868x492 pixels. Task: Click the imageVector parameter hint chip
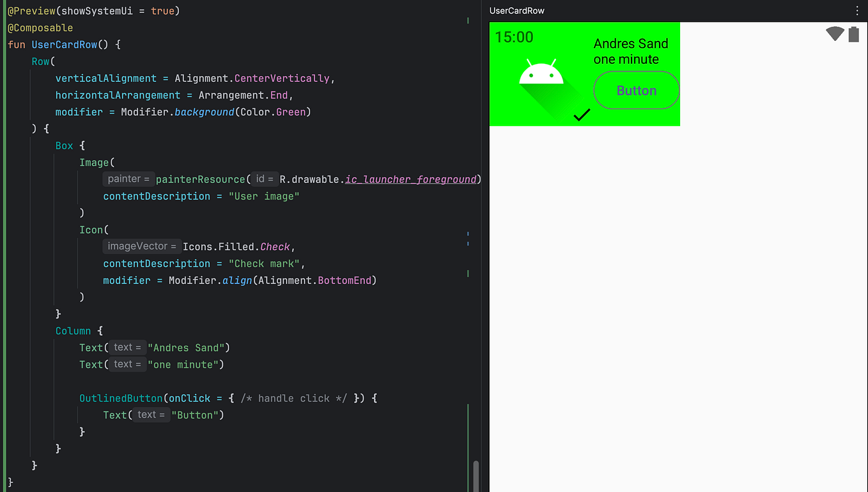pos(141,246)
